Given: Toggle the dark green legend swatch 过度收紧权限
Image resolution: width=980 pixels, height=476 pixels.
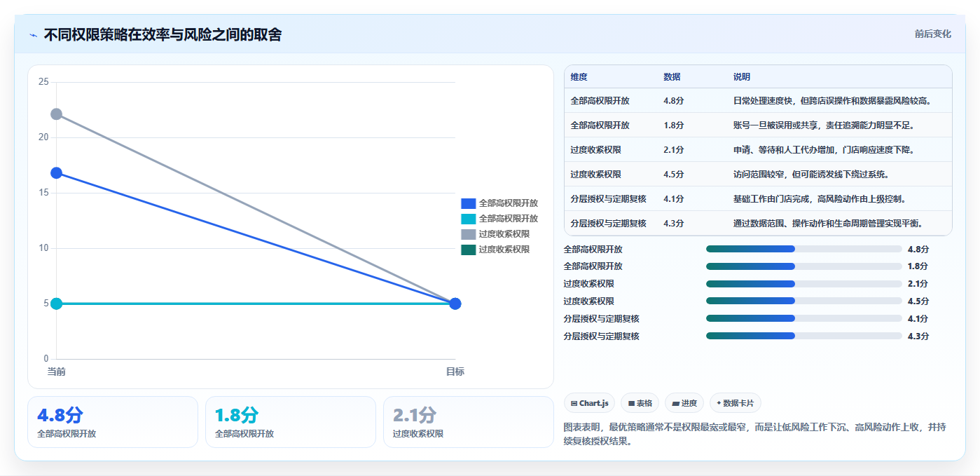Looking at the screenshot, I should tap(469, 250).
